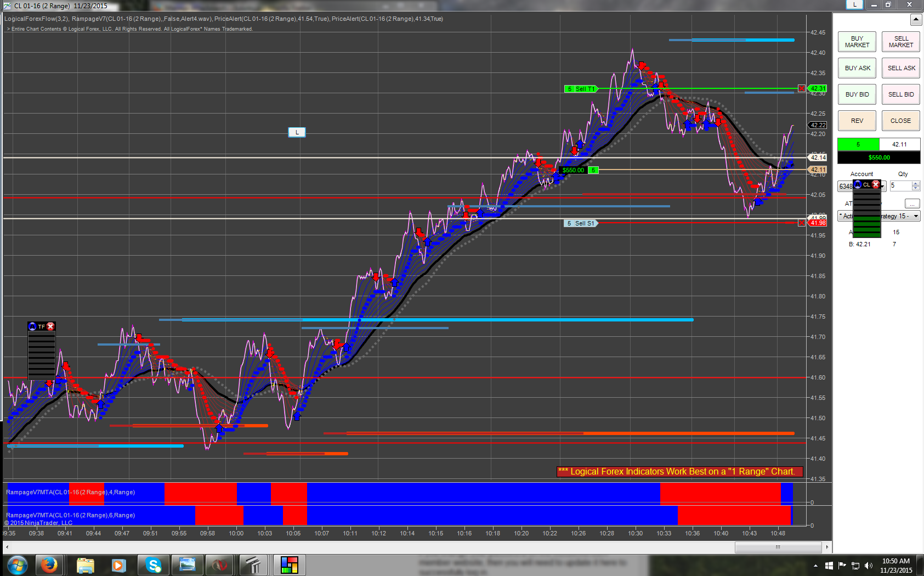Screen dimensions: 924x576
Task: Click the SELL MARKET button
Action: [x=901, y=42]
